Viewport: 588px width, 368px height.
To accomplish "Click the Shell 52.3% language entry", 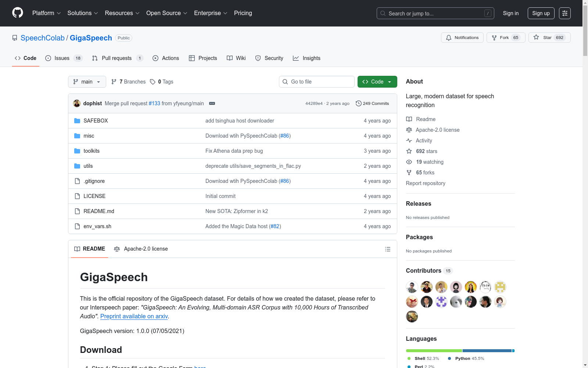I will click(423, 358).
